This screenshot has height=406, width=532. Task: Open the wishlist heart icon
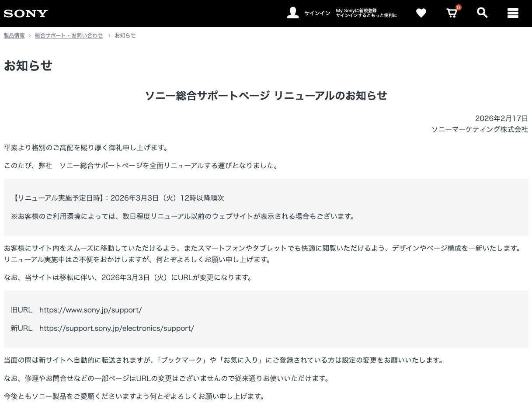click(x=421, y=13)
